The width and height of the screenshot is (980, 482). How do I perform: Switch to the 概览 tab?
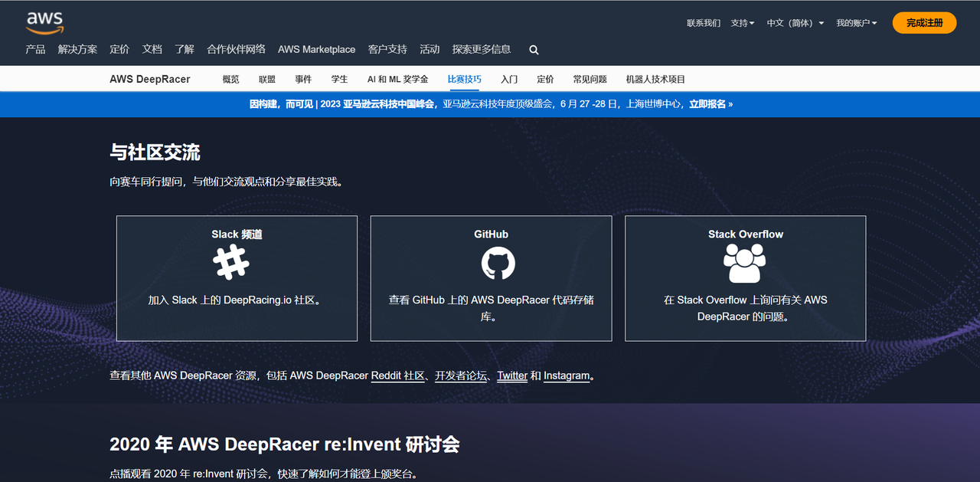(x=230, y=79)
